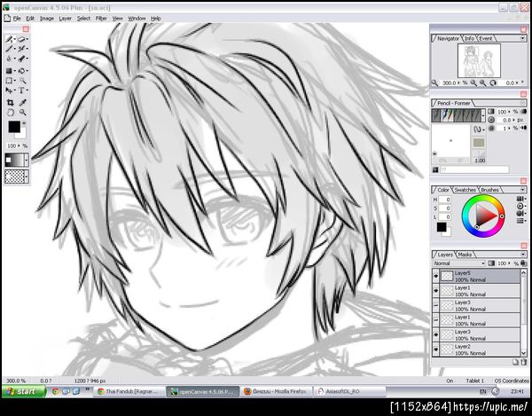Screen dimensions: 532x416
Task: Activate the Rectangular selection tool
Action: pyautogui.click(x=9, y=81)
